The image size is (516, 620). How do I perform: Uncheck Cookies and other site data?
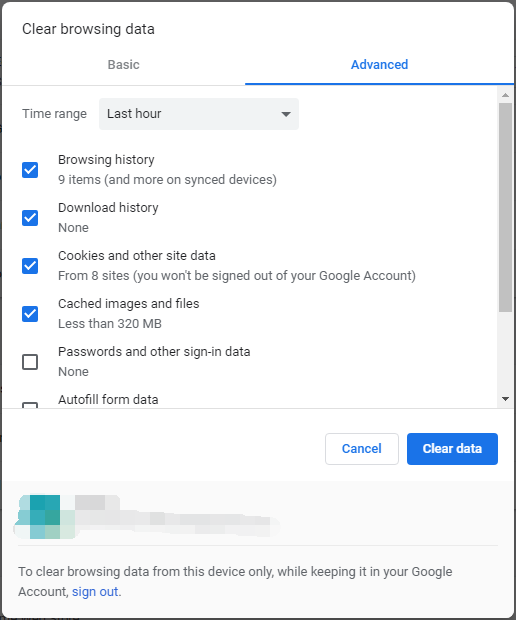30,266
